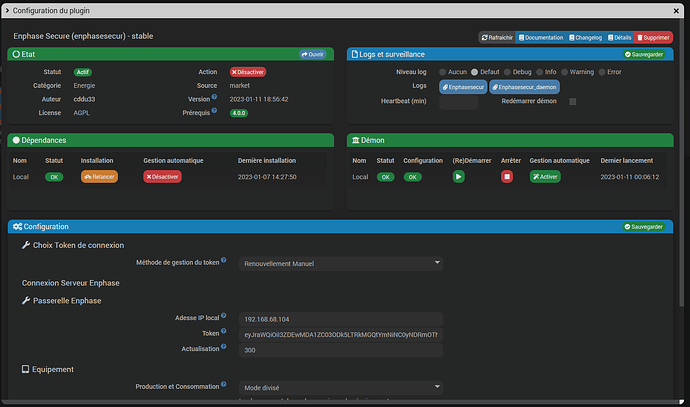690x407 pixels.
Task: Click the help icon next to Prérequis
Action: (214, 110)
